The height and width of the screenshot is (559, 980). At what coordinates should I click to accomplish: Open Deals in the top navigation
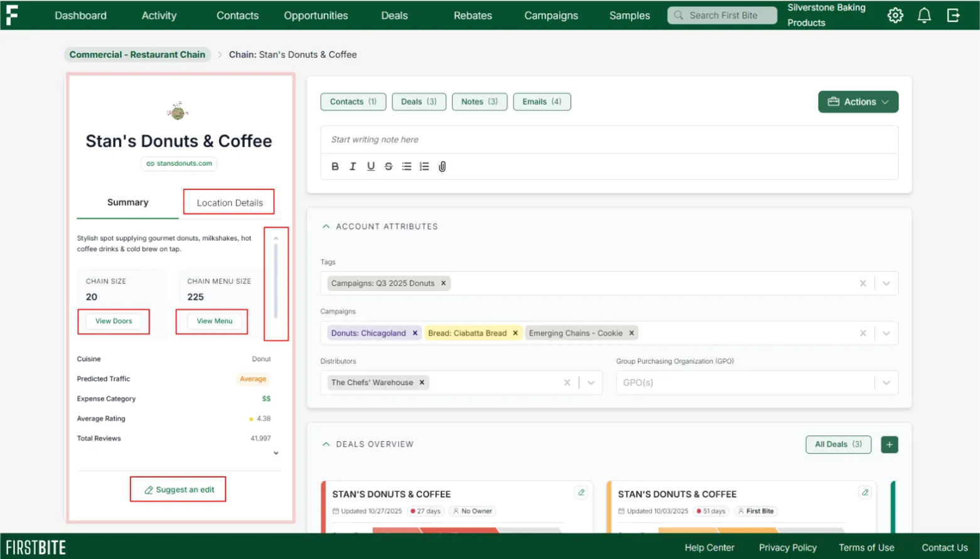[x=394, y=15]
